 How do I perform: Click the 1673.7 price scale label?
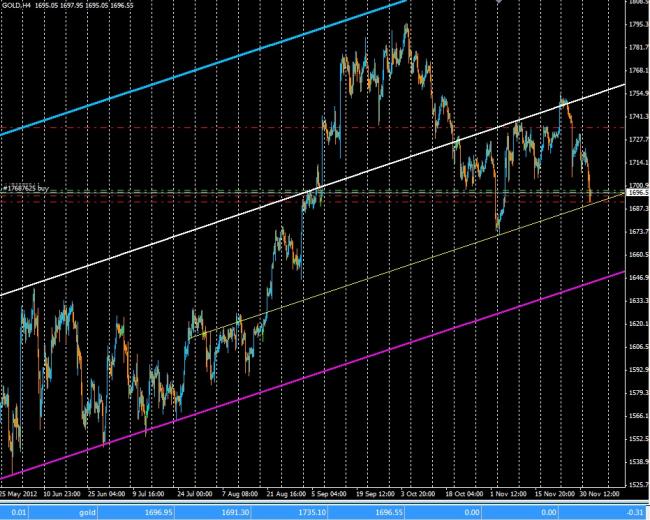[x=638, y=231]
